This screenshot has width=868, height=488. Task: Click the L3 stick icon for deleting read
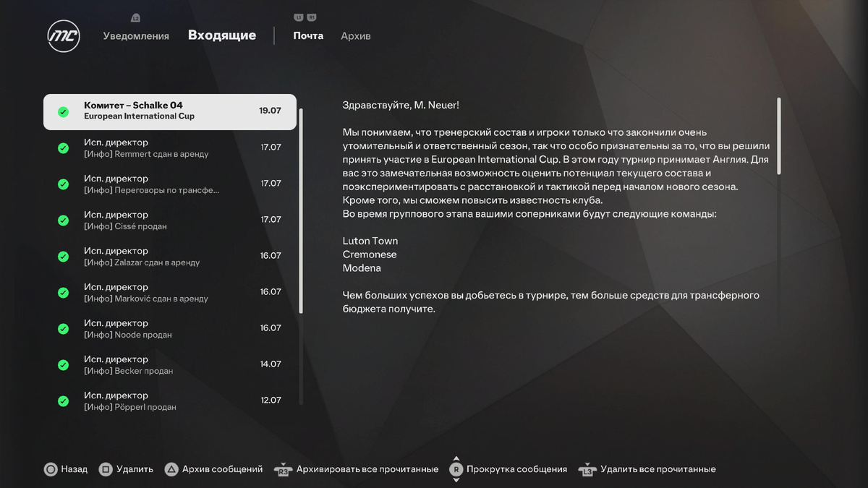click(x=587, y=470)
